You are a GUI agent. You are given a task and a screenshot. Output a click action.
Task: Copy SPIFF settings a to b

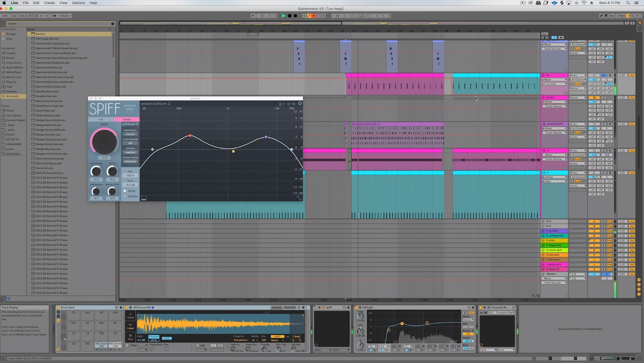291,104
